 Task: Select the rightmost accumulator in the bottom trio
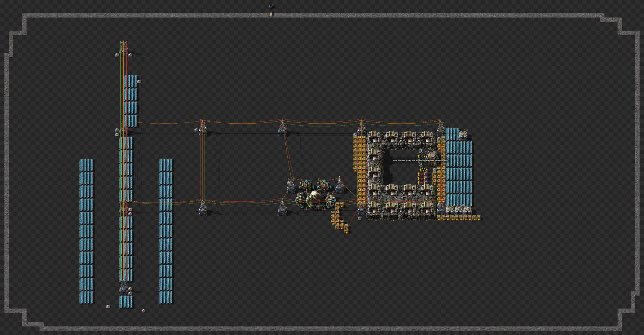(x=467, y=210)
